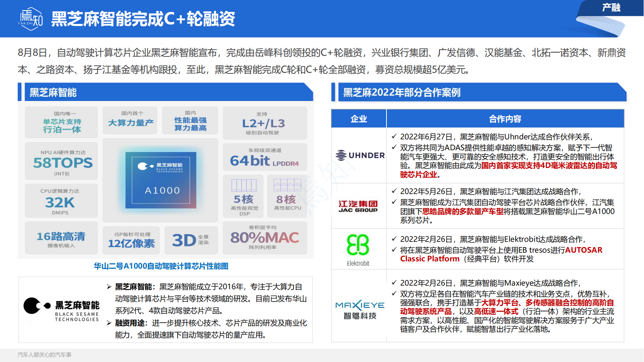The height and width of the screenshot is (362, 644).
Task: Click the arrow bullet before 融资用途
Action: coord(109,323)
